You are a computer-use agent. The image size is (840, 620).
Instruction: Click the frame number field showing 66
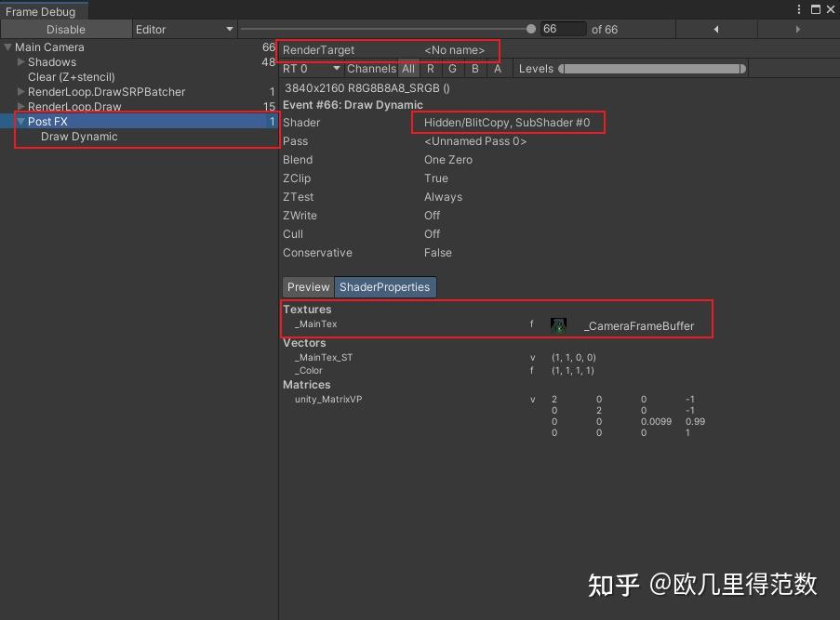(563, 29)
